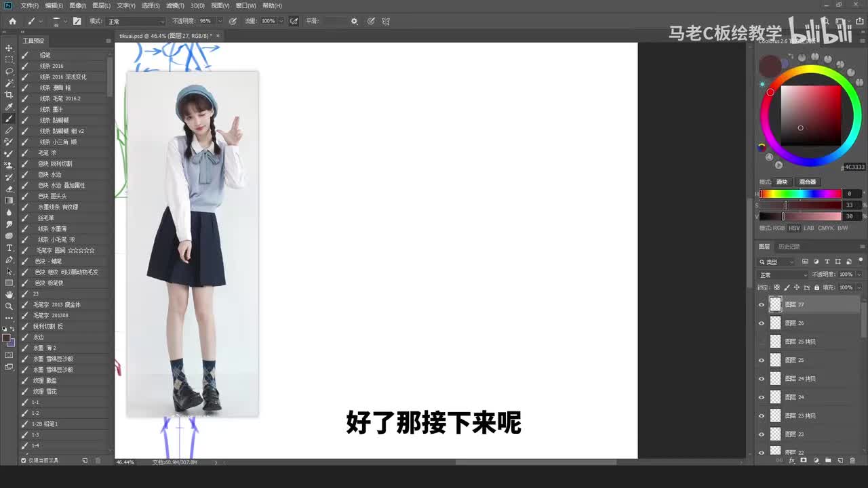Click the layer effects fx icon

[x=791, y=460]
